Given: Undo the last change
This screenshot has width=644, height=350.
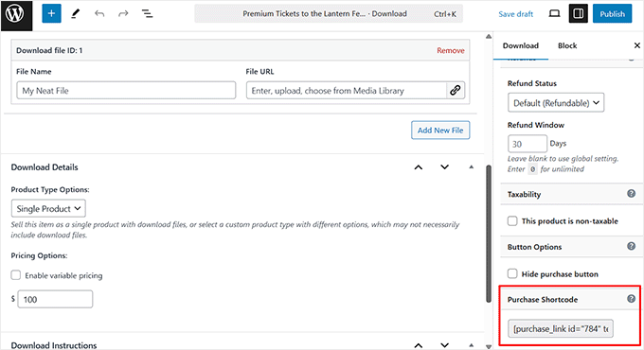Looking at the screenshot, I should [x=99, y=14].
